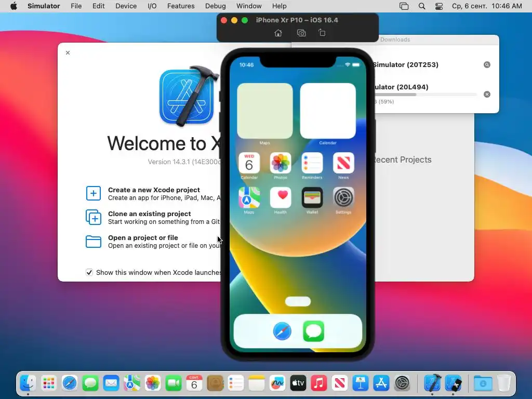Open the Maps app icon on the iPhone
Viewport: 532px width, 399px height.
coord(249,197)
